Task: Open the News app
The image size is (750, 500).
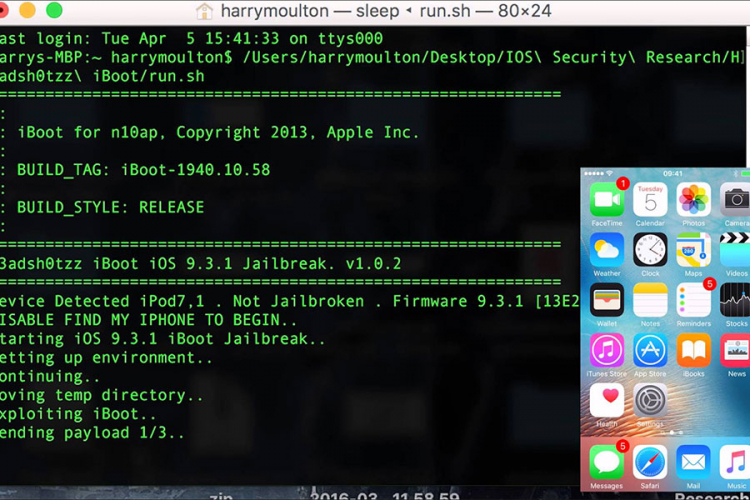Action: click(735, 350)
